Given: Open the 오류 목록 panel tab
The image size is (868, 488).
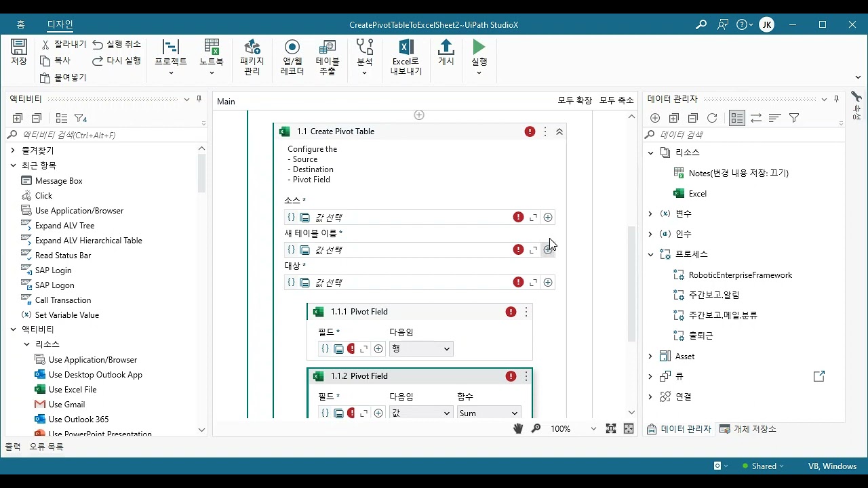Looking at the screenshot, I should tap(46, 447).
